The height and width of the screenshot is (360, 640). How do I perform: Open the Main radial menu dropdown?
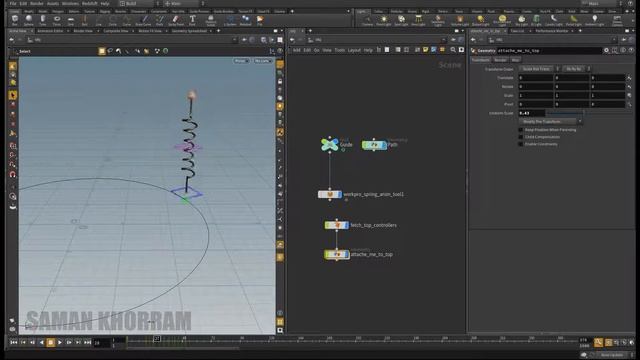(x=183, y=3)
